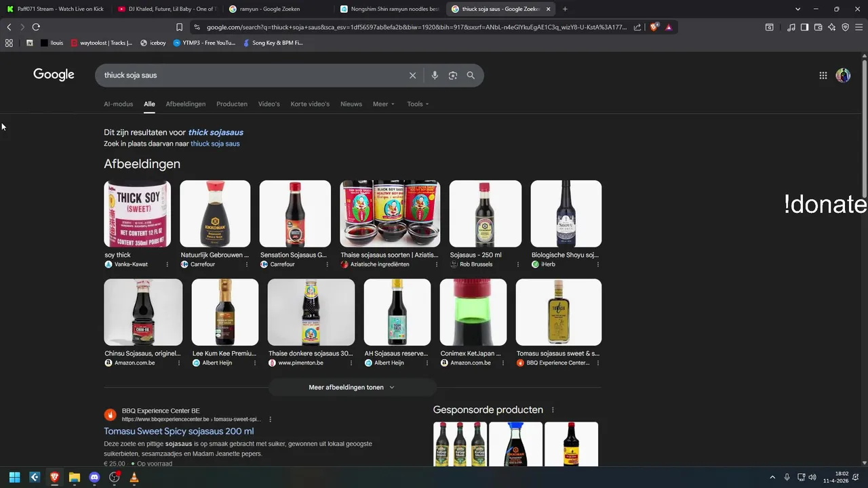Open the Brave Rewards icon

click(x=669, y=27)
